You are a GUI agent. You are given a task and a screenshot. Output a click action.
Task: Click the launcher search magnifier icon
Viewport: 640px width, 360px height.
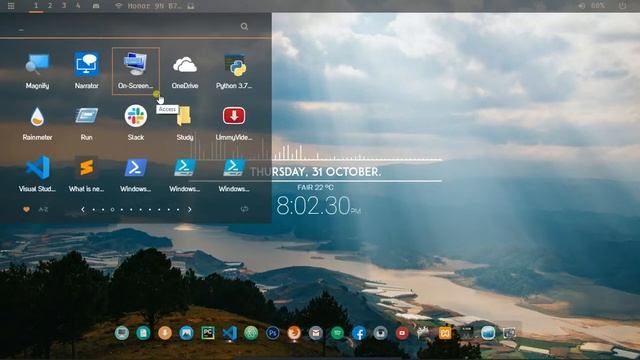click(244, 27)
